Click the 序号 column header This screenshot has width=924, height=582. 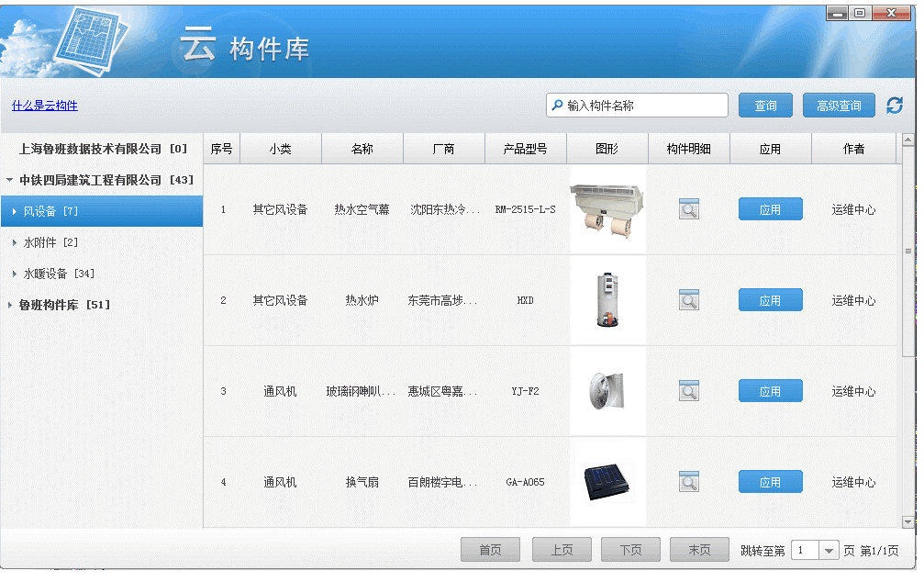click(221, 149)
